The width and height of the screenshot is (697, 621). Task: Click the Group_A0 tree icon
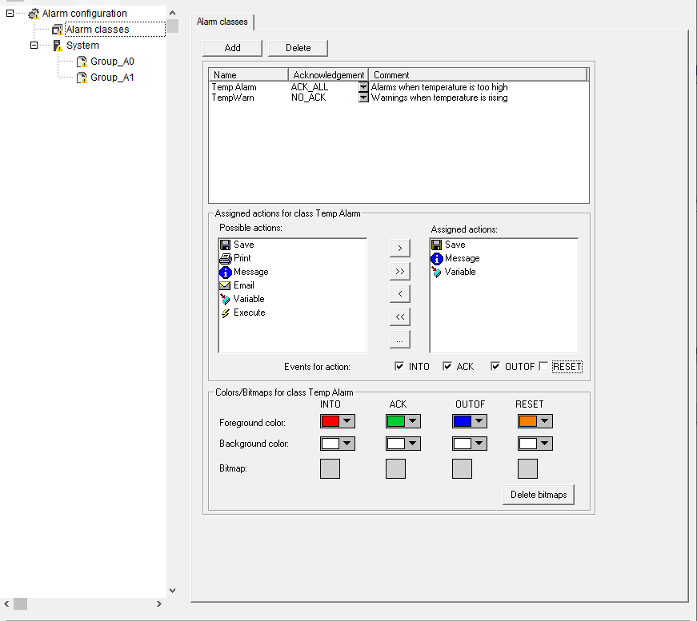[x=82, y=61]
